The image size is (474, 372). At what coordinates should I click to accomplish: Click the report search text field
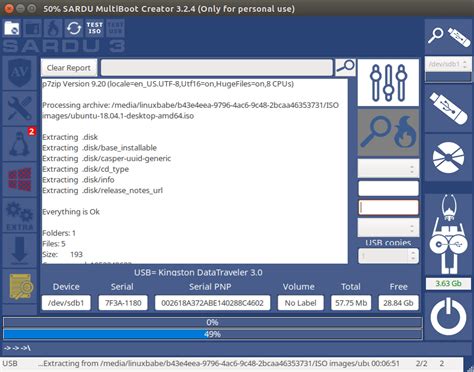coord(217,68)
